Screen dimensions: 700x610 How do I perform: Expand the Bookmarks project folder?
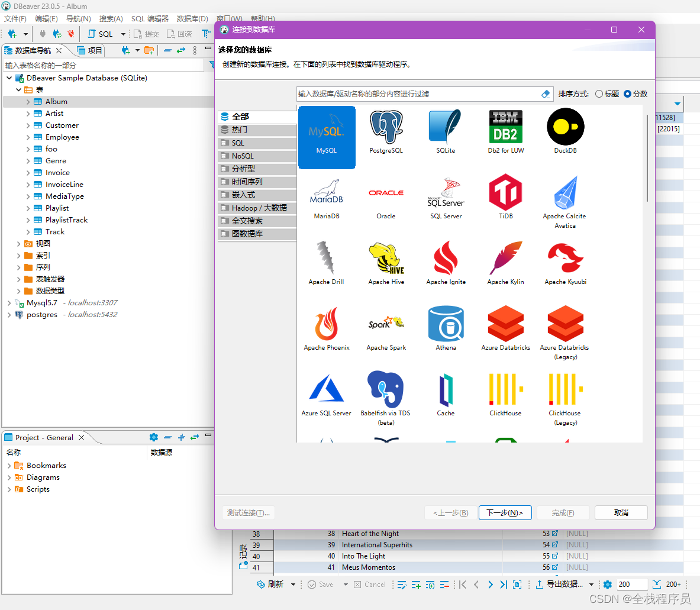tap(9, 466)
